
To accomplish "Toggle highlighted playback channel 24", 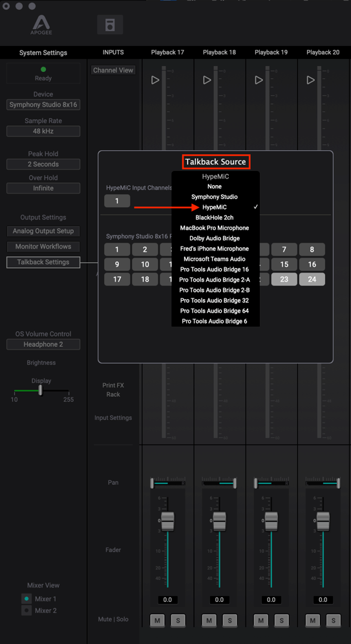I will tap(312, 279).
